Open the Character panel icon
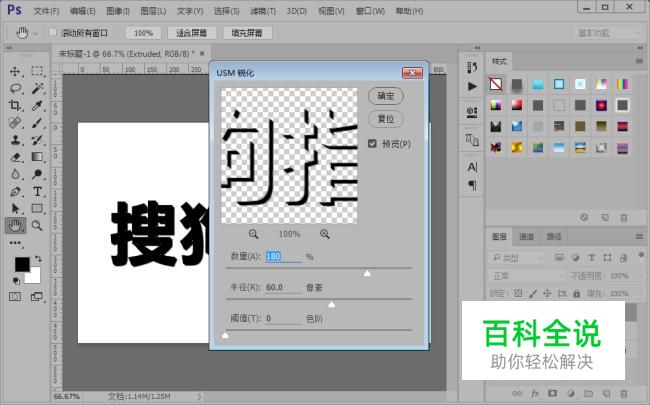The image size is (650, 405). tap(472, 167)
